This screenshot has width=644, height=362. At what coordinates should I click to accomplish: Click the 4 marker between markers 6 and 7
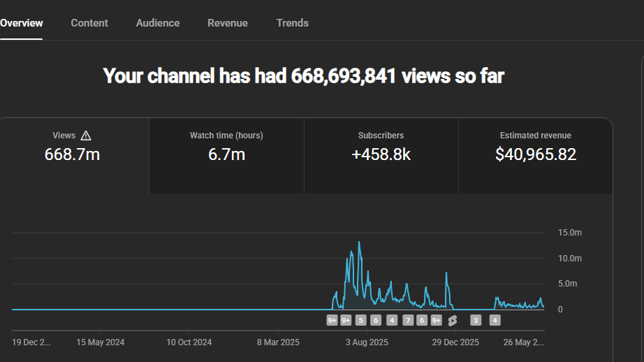392,321
